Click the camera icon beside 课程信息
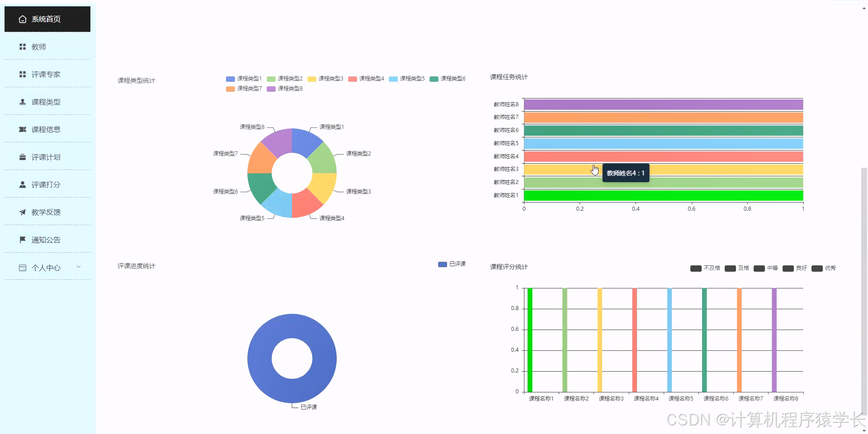This screenshot has width=868, height=434. coord(23,129)
